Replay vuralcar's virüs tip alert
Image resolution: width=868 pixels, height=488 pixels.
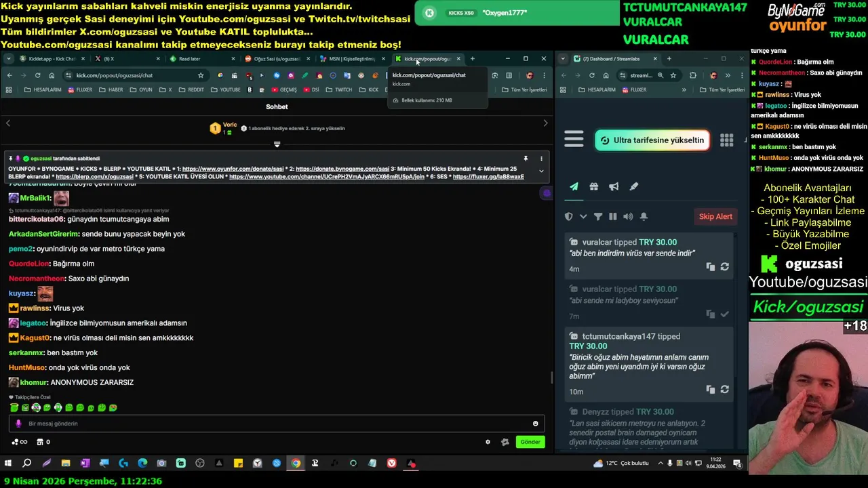click(724, 267)
